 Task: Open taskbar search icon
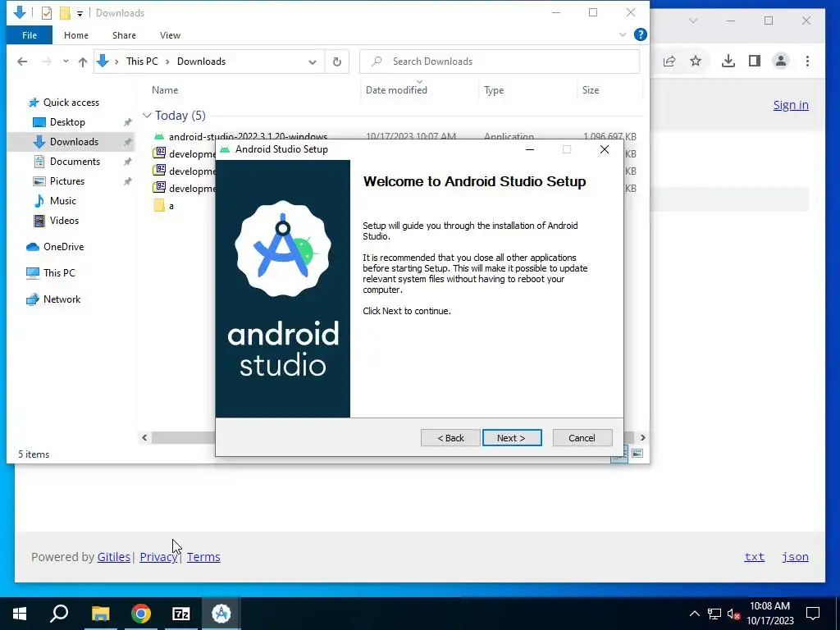[59, 614]
